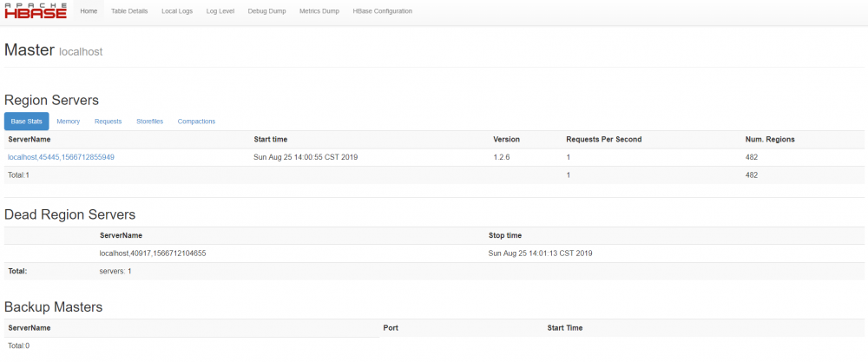Select the Base Stats tab
Viewport: 868px width, 362px height.
coord(26,122)
